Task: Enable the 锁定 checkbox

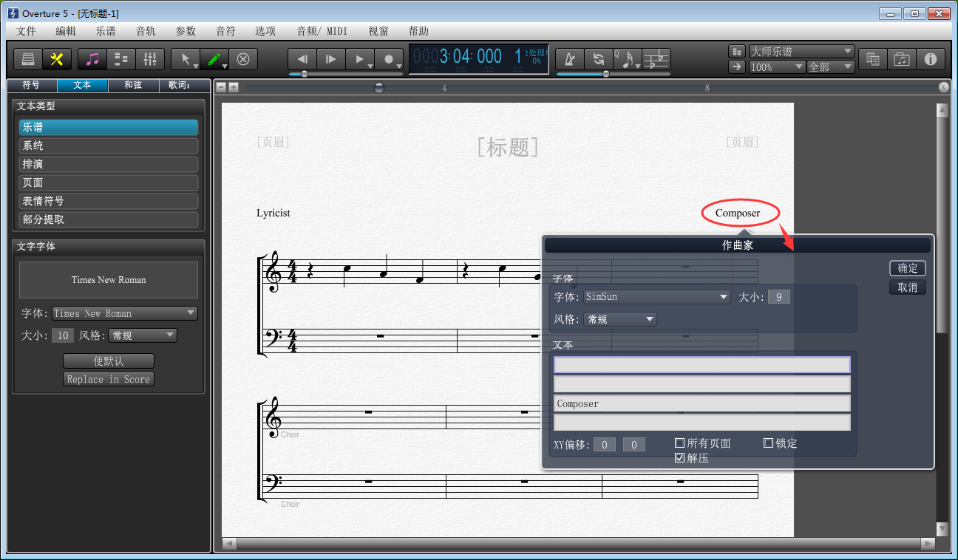Action: [x=768, y=443]
